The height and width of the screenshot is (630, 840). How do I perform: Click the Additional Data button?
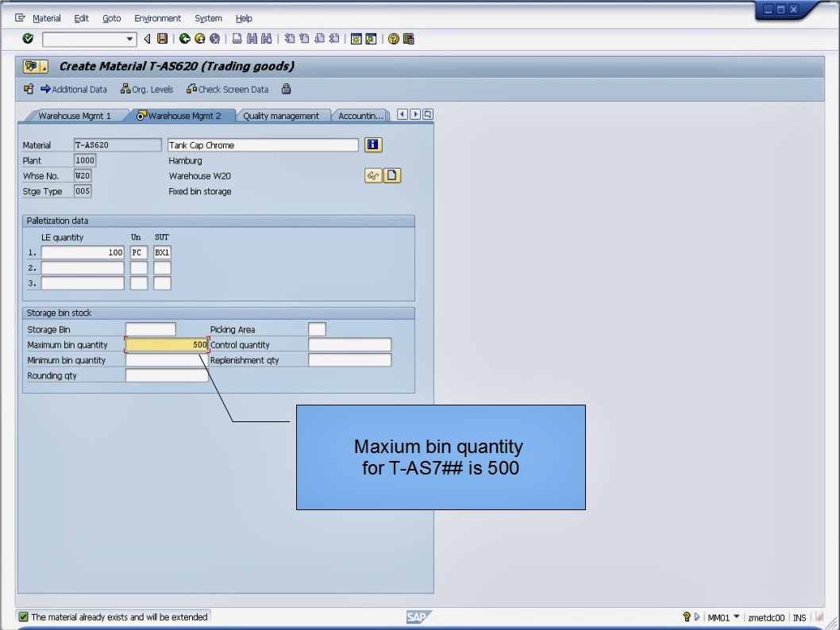pyautogui.click(x=74, y=90)
